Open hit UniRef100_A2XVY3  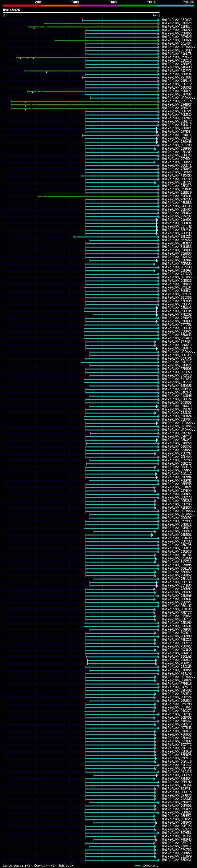point(177,71)
